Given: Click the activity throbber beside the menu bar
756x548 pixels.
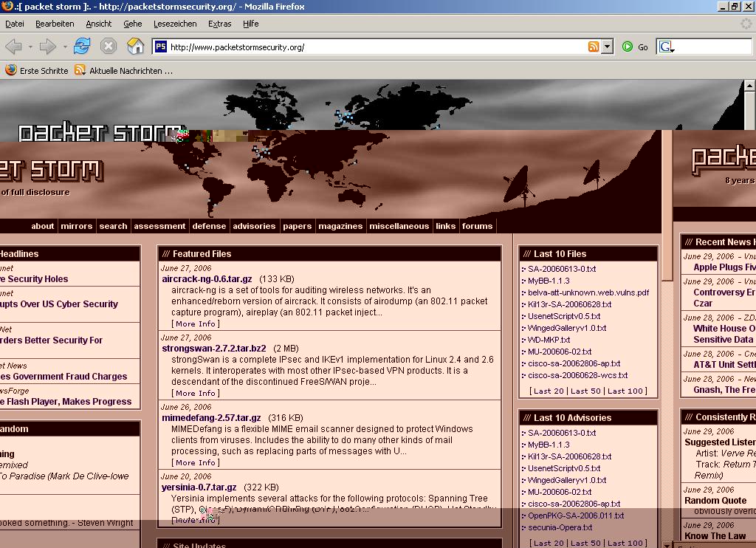Looking at the screenshot, I should (x=746, y=23).
